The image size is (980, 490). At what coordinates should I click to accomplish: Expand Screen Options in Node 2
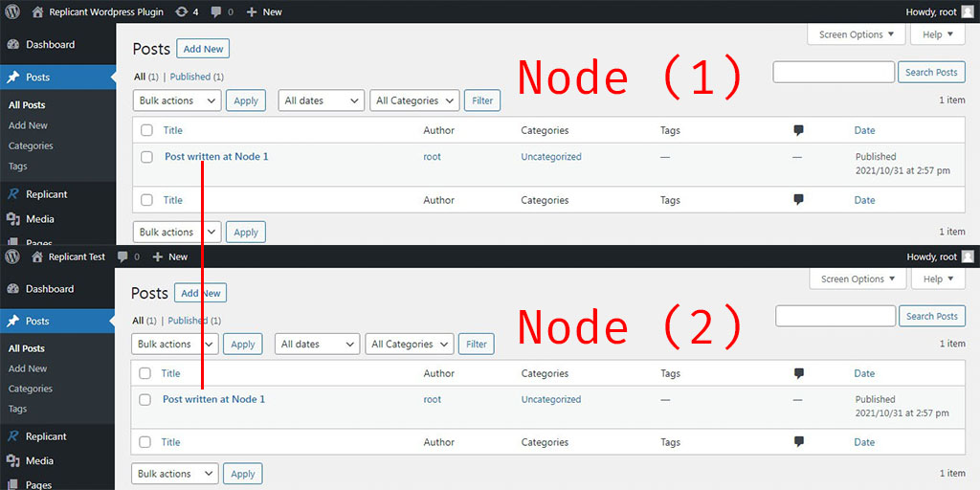857,278
